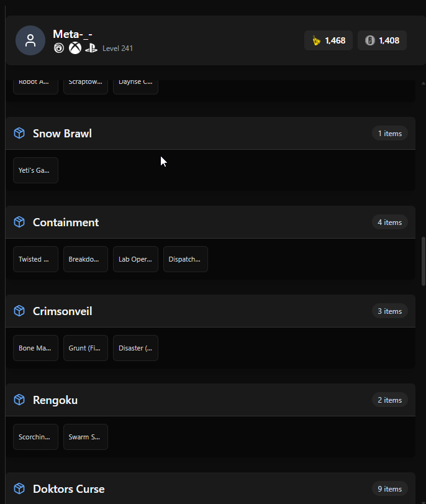Select the Lab Oper... item chip
426x504 pixels.
coord(135,259)
